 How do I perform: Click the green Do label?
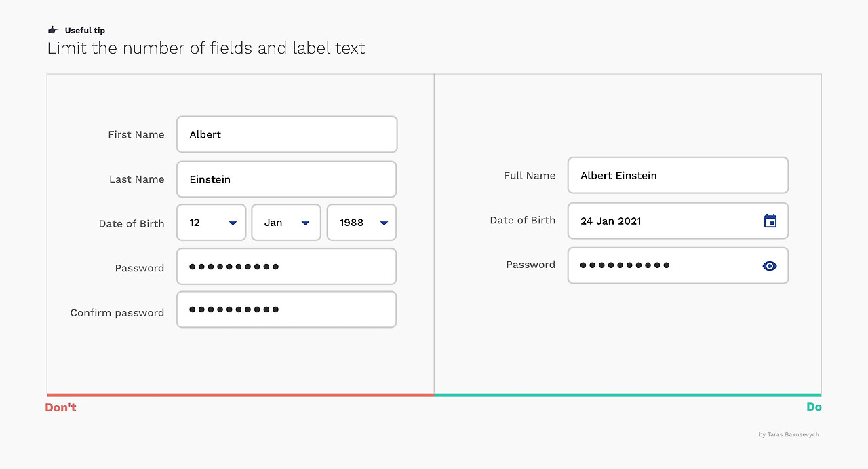pos(814,407)
